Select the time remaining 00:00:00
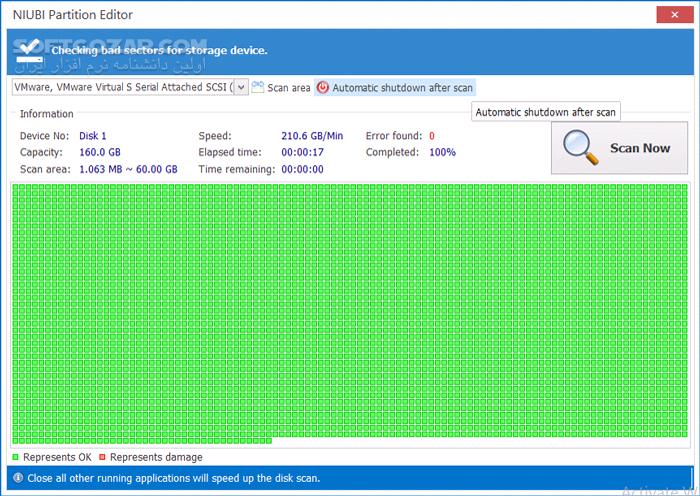 click(302, 169)
